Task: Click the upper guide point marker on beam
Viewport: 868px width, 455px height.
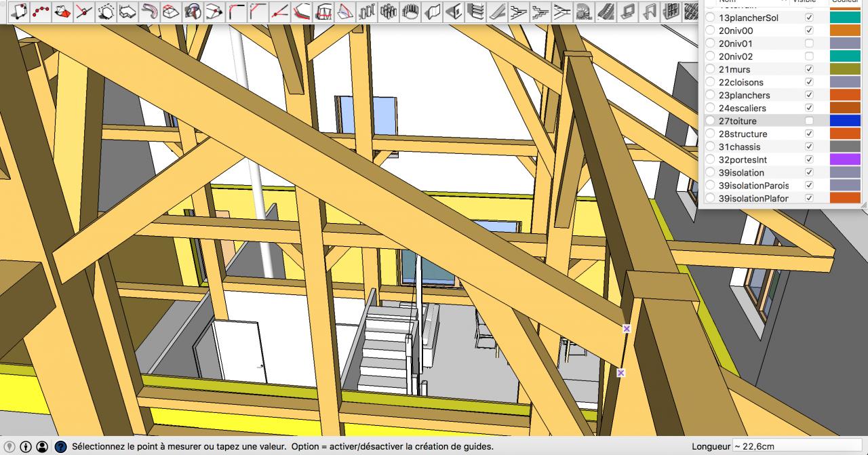Action: pyautogui.click(x=627, y=328)
